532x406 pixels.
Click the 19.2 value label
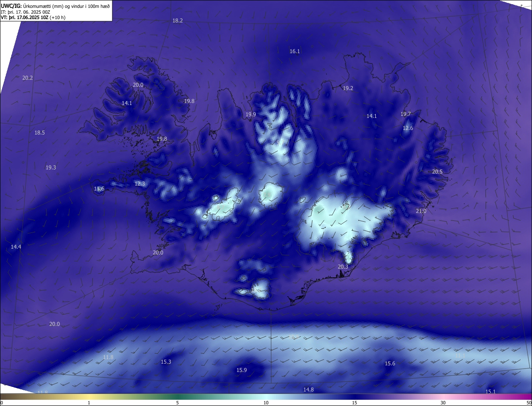pyautogui.click(x=348, y=88)
